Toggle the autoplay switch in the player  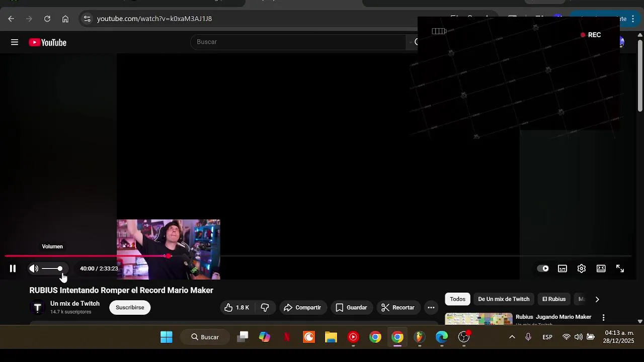(x=543, y=268)
